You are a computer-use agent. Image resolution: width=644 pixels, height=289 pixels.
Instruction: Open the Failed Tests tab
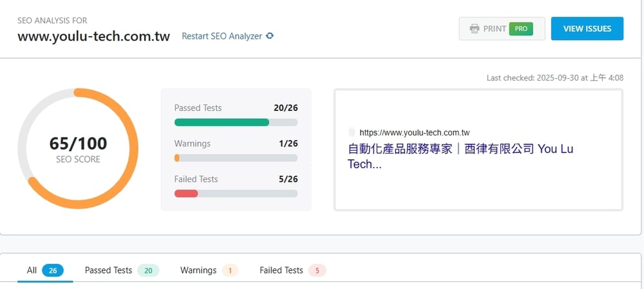[x=281, y=270]
